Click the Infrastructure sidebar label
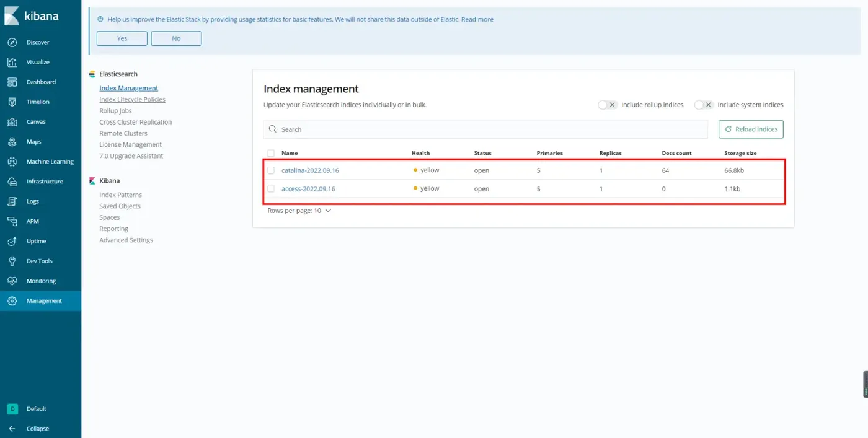This screenshot has width=868, height=438. 45,182
